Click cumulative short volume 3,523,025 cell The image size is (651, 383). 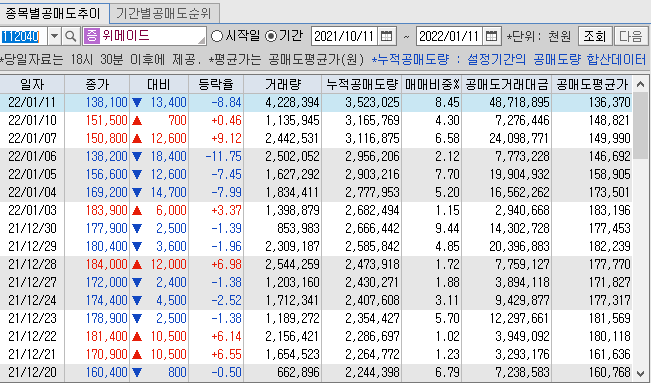[362, 102]
